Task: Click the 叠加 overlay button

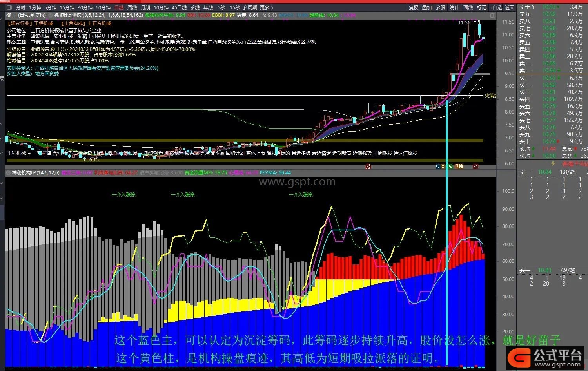Action: [427, 7]
